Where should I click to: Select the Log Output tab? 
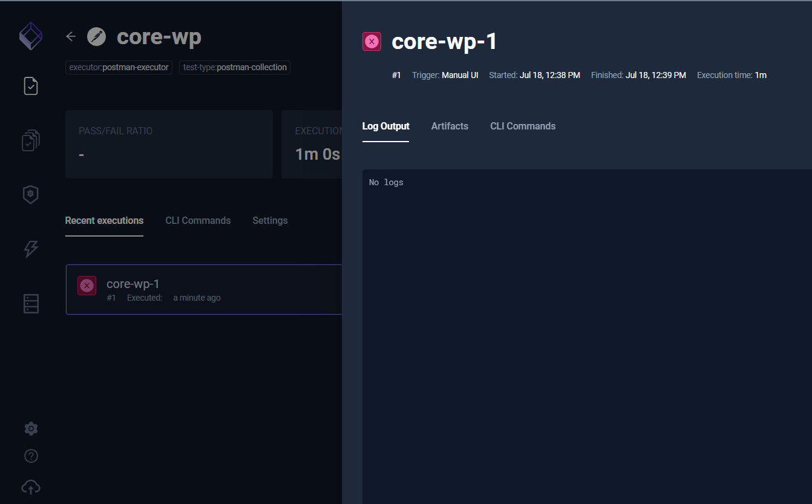click(385, 126)
